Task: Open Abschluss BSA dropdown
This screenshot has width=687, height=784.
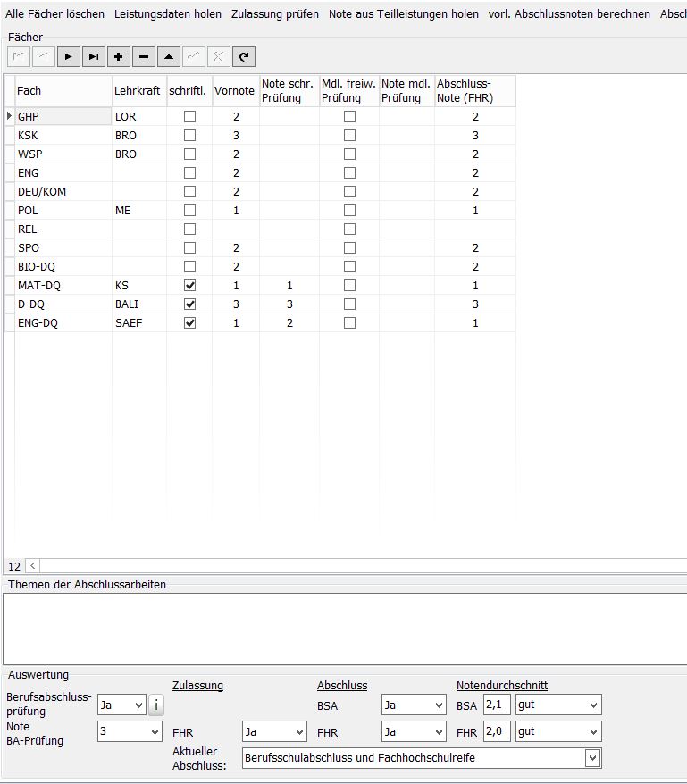Action: point(414,705)
